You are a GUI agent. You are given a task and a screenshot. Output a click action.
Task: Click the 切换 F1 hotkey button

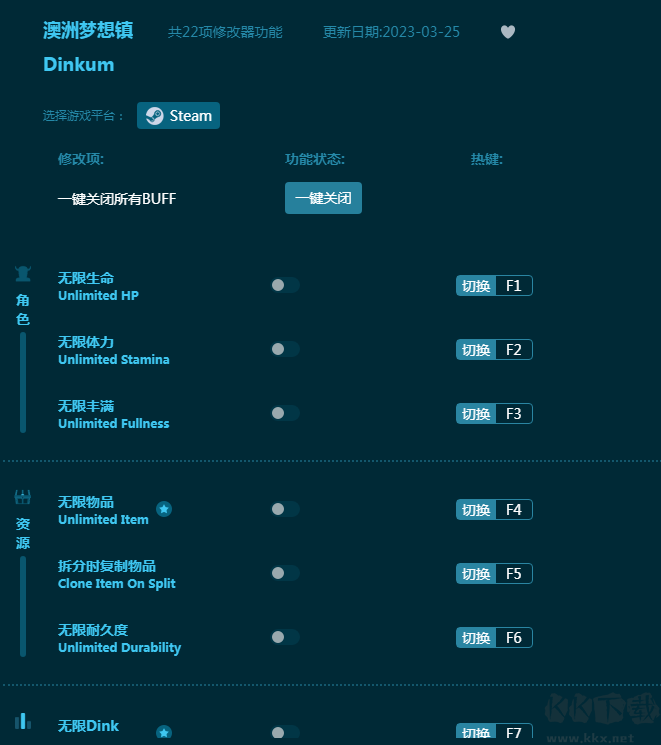494,286
